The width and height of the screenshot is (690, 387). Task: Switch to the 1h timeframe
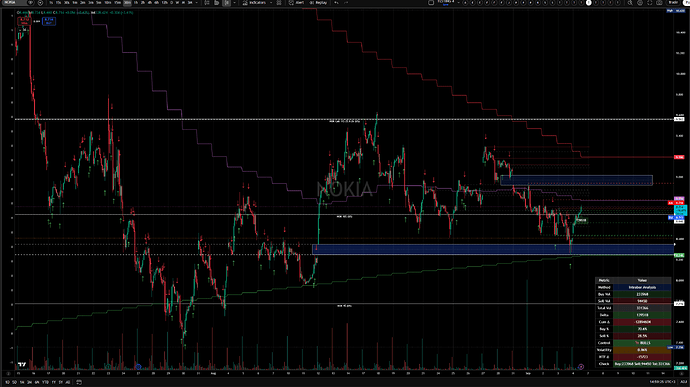tap(136, 2)
